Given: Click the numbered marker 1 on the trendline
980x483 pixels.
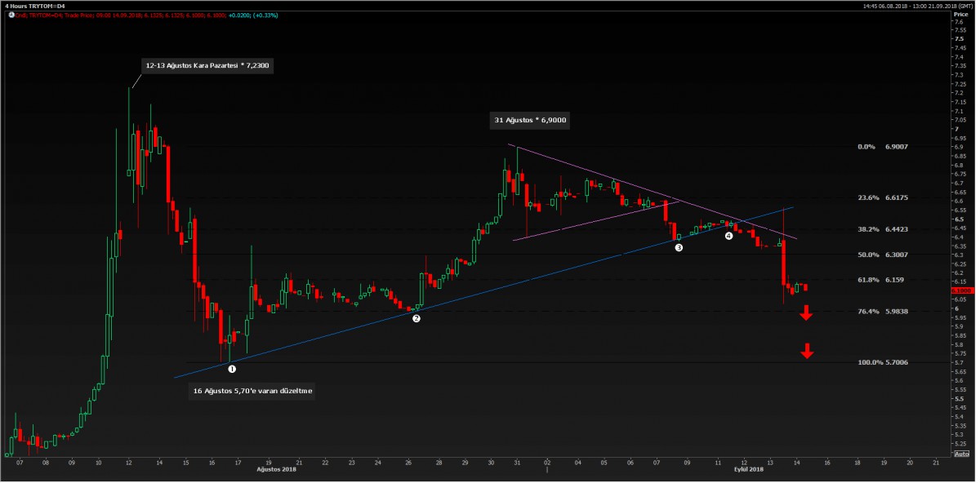Looking at the screenshot, I should pos(232,369).
